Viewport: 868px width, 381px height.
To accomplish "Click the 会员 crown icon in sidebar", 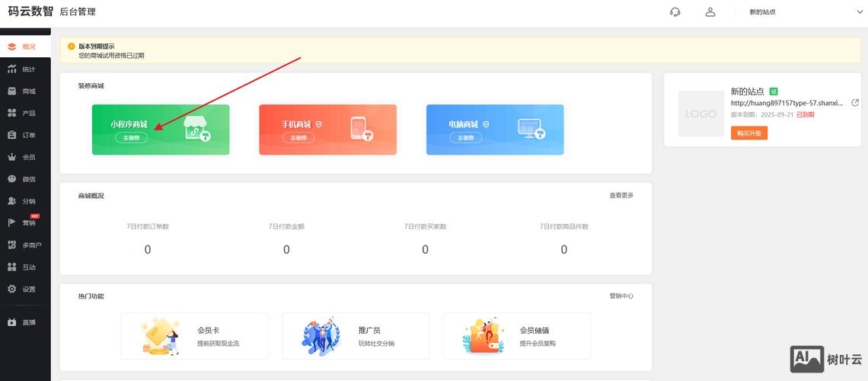I will (11, 157).
